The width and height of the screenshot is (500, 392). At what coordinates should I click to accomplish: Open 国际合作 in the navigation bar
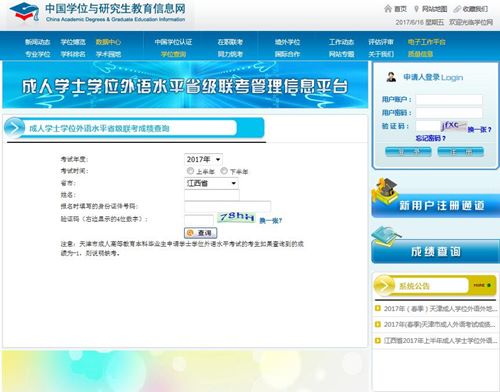click(x=287, y=54)
